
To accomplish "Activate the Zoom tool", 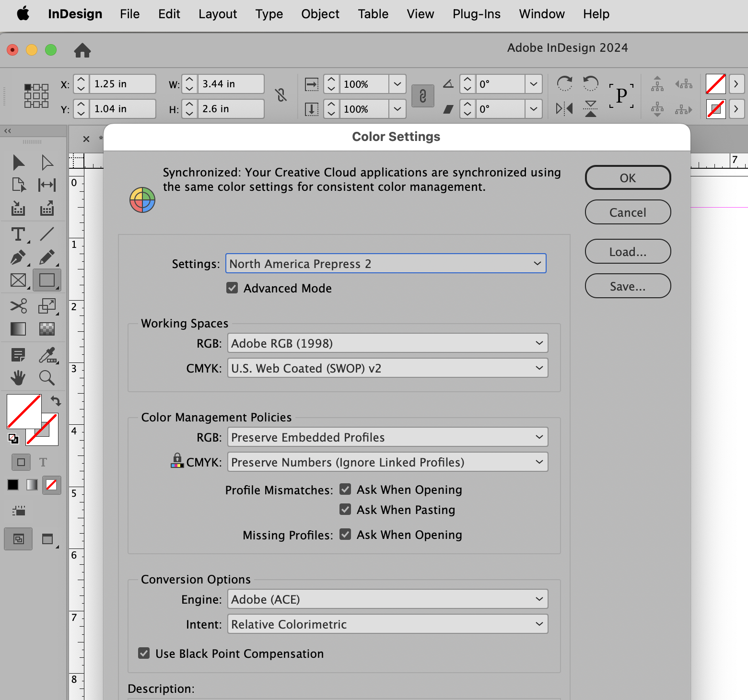I will (x=47, y=378).
